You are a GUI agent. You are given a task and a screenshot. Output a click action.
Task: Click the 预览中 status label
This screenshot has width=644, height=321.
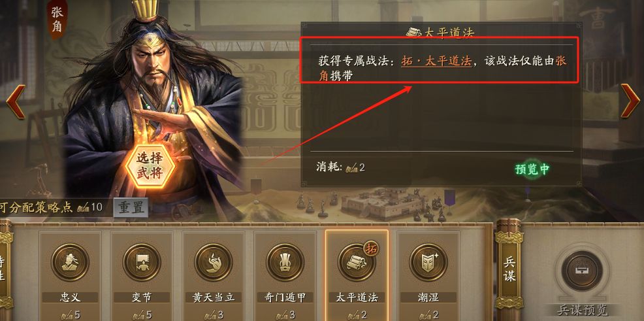click(x=532, y=169)
